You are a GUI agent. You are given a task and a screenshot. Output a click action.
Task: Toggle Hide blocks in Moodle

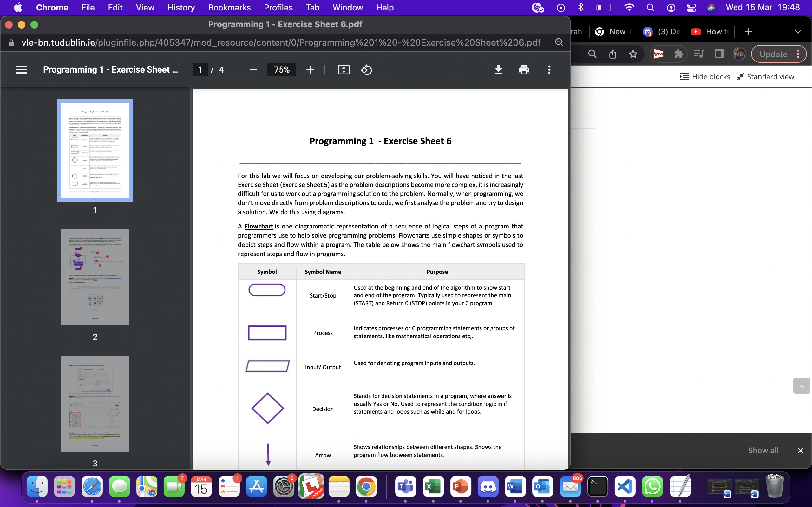[x=704, y=76]
